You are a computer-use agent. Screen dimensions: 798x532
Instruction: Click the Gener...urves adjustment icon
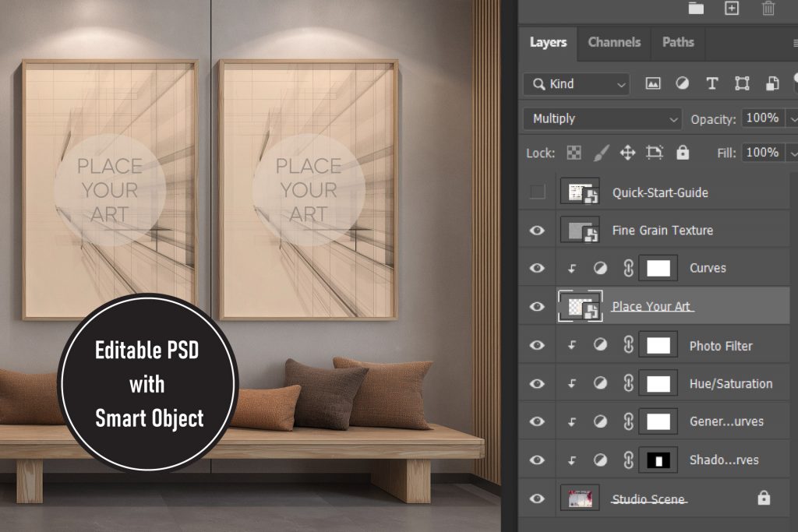[600, 421]
